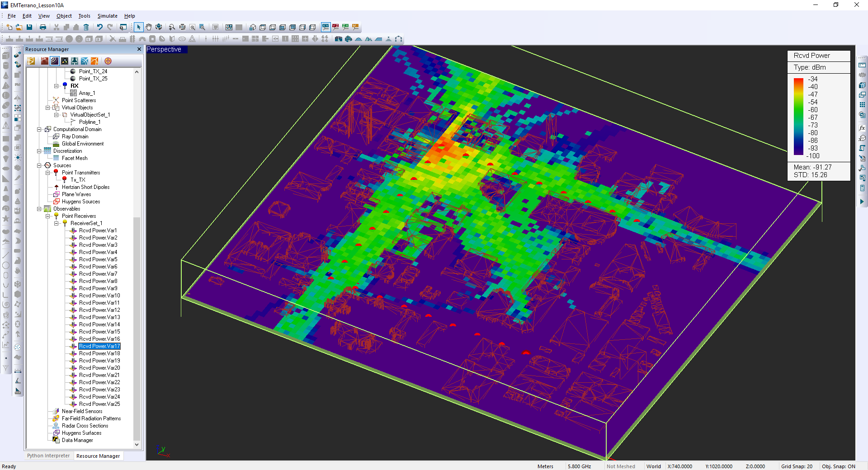
Task: Click the Save floppy disk icon
Action: 29,27
